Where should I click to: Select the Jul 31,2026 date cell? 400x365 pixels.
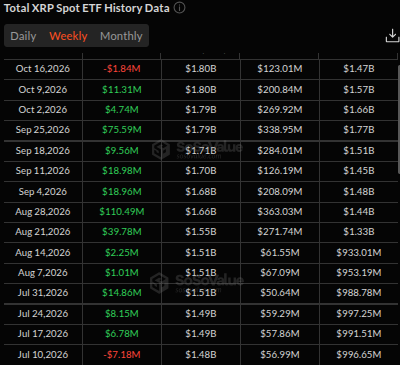[x=43, y=293]
